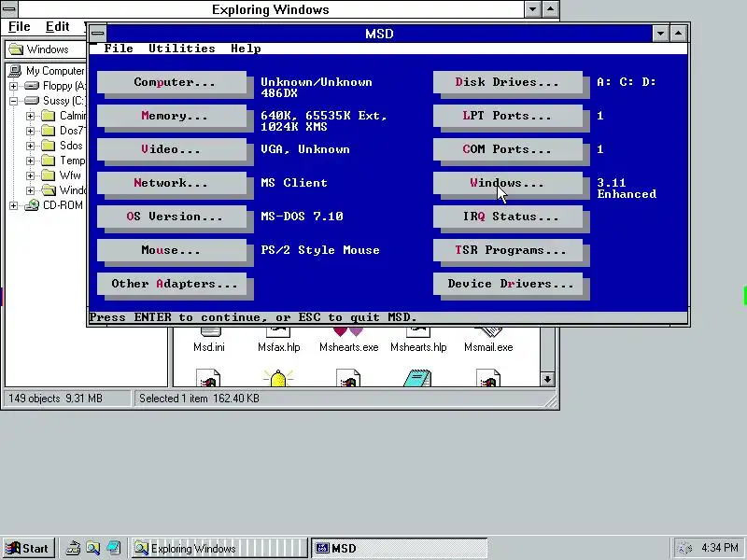The height and width of the screenshot is (560, 747).
Task: Select the Floppy drive icon
Action: pyautogui.click(x=32, y=86)
